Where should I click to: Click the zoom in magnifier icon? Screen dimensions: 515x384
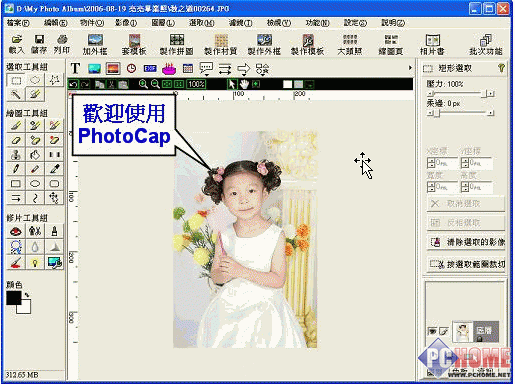click(x=143, y=84)
